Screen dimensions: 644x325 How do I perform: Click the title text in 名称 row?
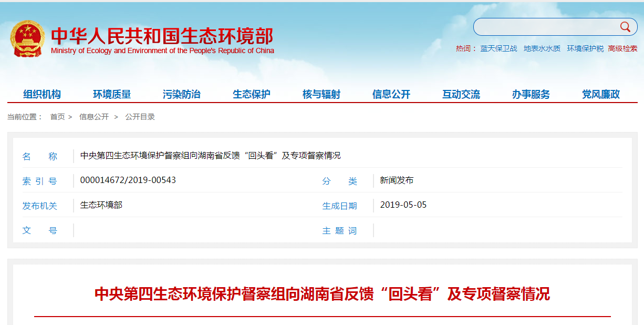click(x=210, y=156)
